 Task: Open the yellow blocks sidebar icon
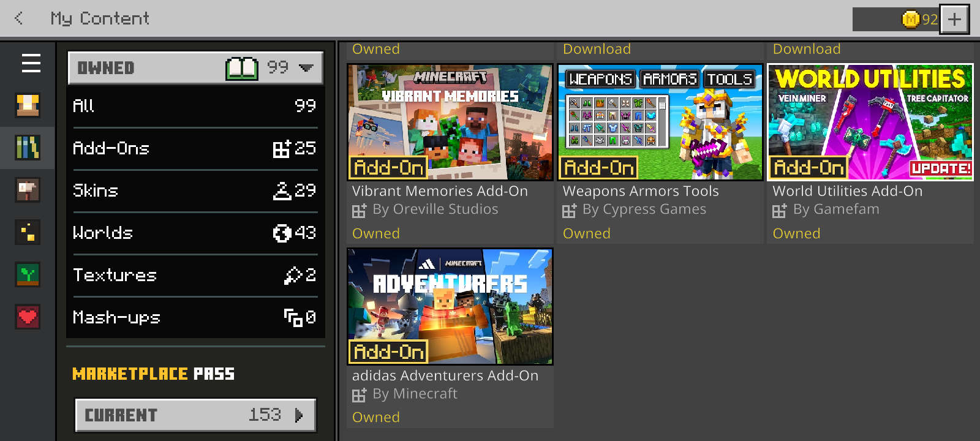[28, 232]
